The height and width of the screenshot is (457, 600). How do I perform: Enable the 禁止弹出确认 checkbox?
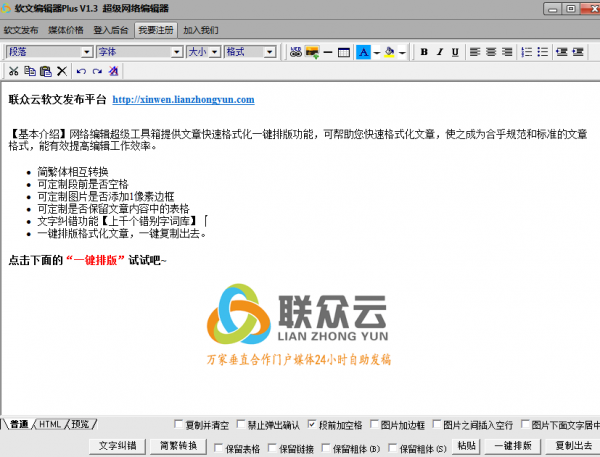(241, 424)
